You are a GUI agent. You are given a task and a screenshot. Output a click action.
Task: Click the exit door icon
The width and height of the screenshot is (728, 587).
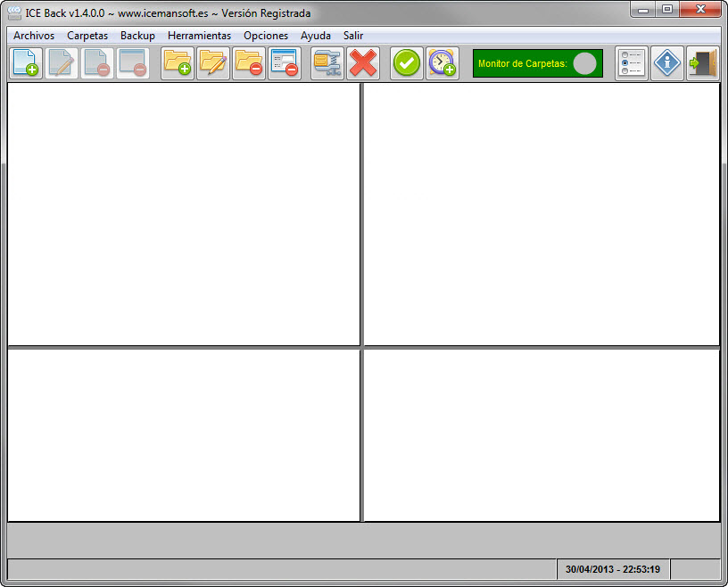click(703, 63)
